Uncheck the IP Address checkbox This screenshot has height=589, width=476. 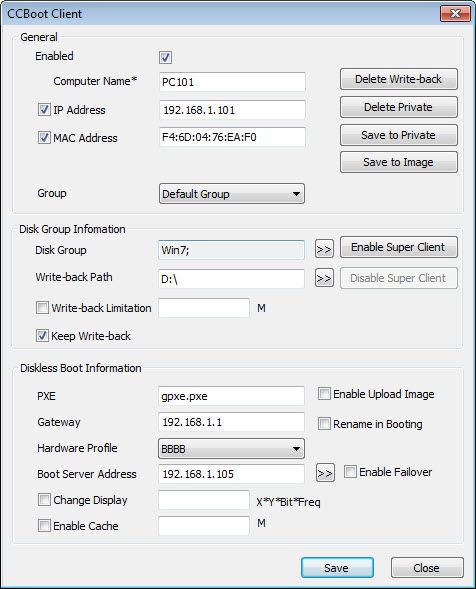[x=44, y=110]
